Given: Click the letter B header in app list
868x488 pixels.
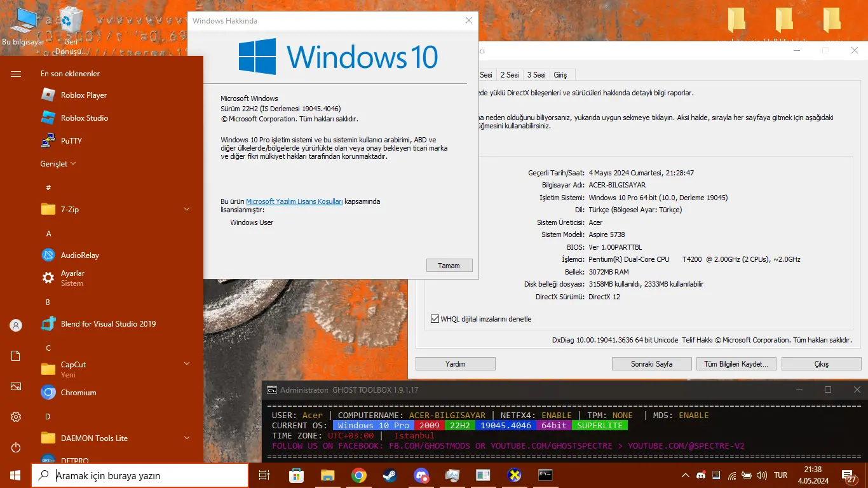Looking at the screenshot, I should point(48,302).
